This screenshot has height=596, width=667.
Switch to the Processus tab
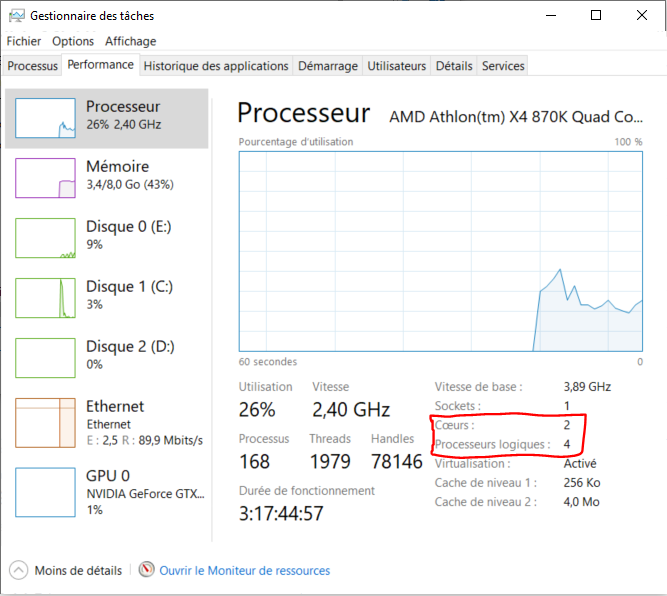coord(32,66)
